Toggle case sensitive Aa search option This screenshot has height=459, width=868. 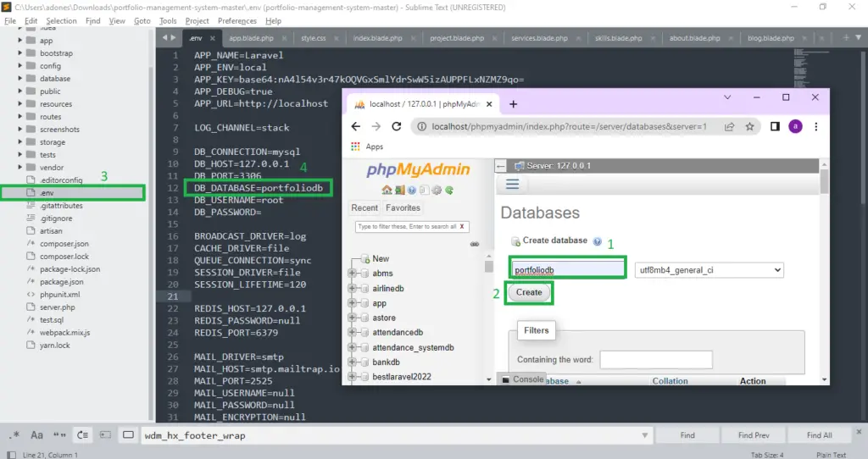tap(37, 435)
